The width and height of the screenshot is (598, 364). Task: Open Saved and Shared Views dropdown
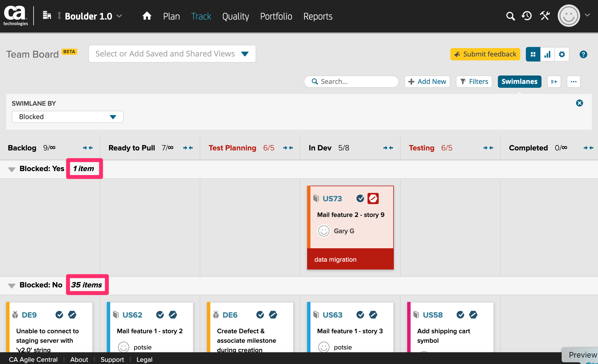click(x=172, y=54)
